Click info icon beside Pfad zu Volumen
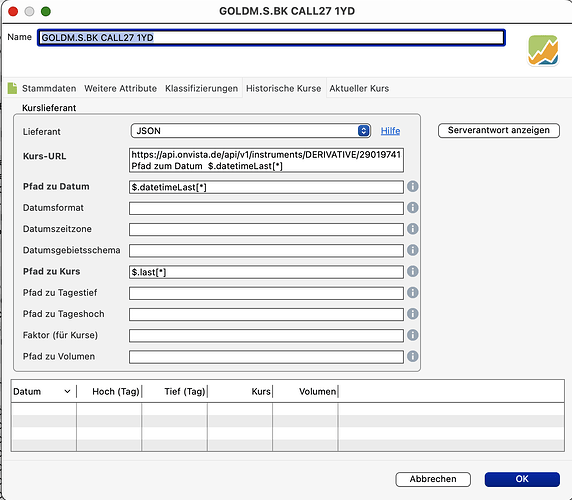The image size is (572, 500). pos(413,356)
